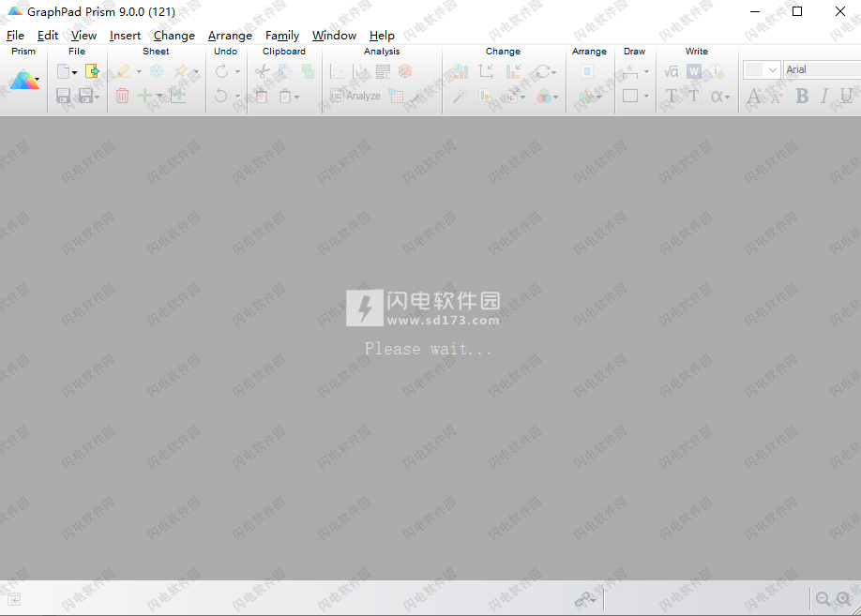Open the undo history dropdown arrow
Image resolution: width=861 pixels, height=616 pixels.
pyautogui.click(x=237, y=97)
